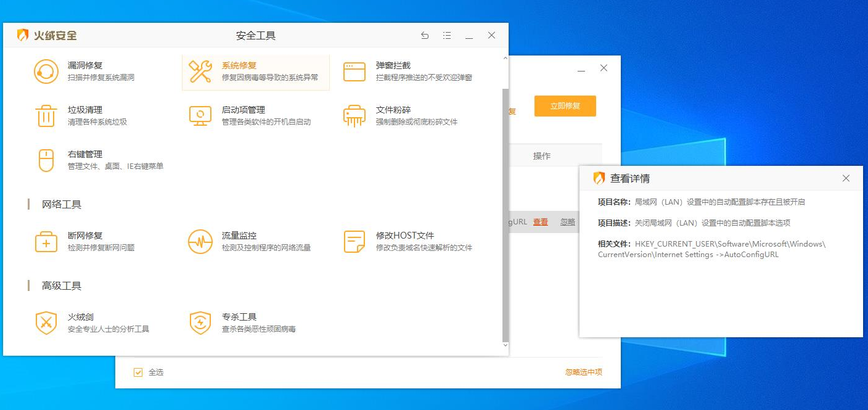This screenshot has height=410, width=868.
Task: Open the 火绒剑 shield with swords icon
Action: click(46, 323)
